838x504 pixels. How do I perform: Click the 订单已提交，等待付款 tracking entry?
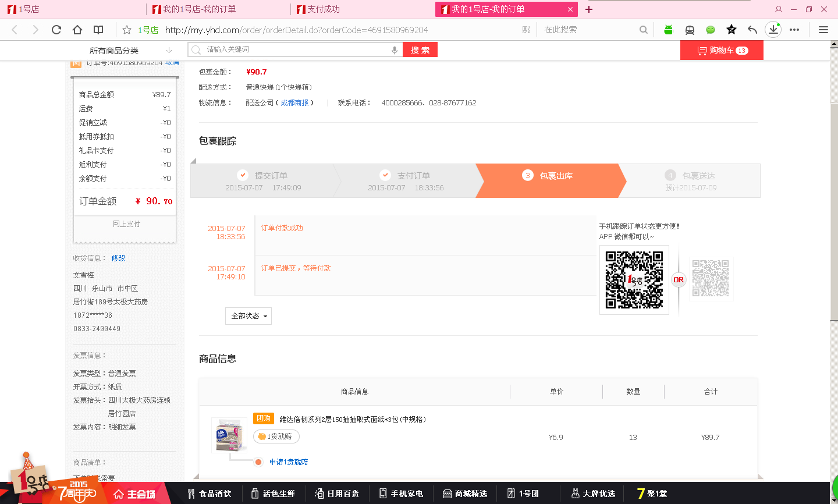click(x=296, y=268)
